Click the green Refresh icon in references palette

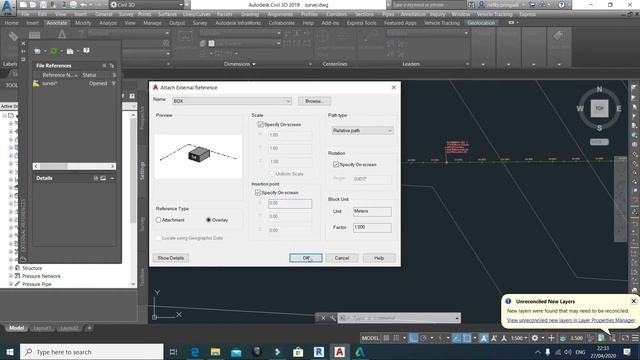[x=53, y=51]
